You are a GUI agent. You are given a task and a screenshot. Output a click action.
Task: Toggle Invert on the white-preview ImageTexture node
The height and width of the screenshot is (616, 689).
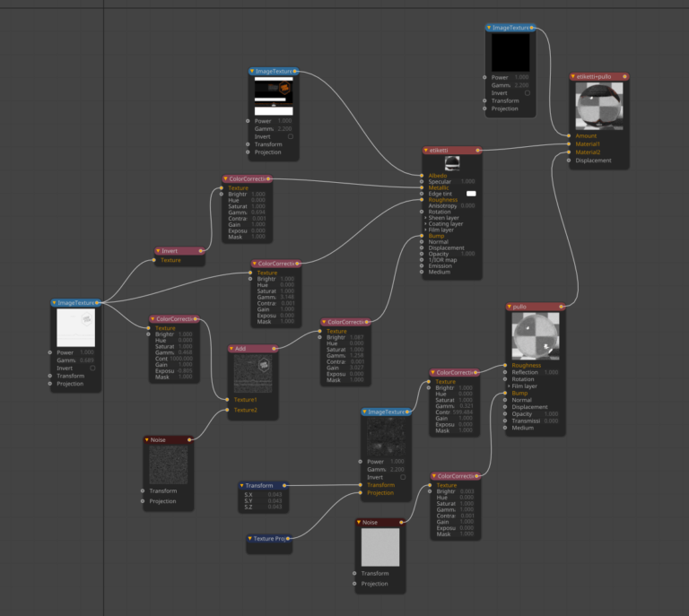coord(92,368)
